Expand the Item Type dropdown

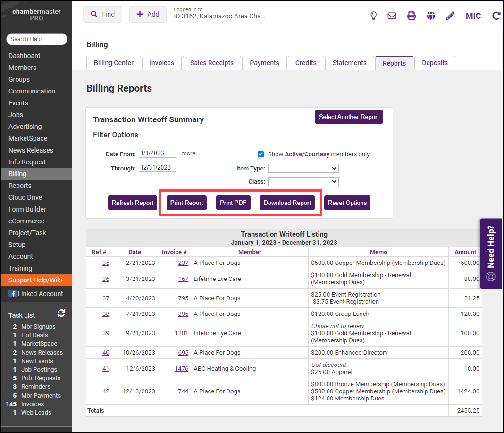pyautogui.click(x=303, y=169)
